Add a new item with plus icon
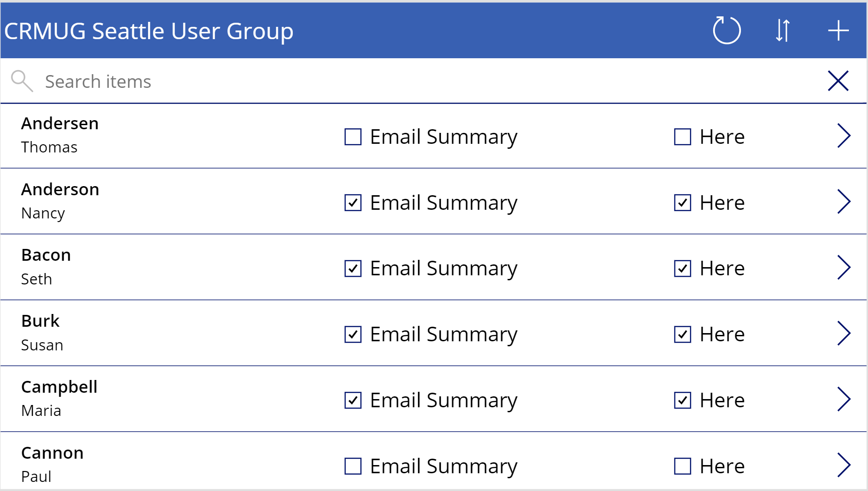 [x=838, y=30]
